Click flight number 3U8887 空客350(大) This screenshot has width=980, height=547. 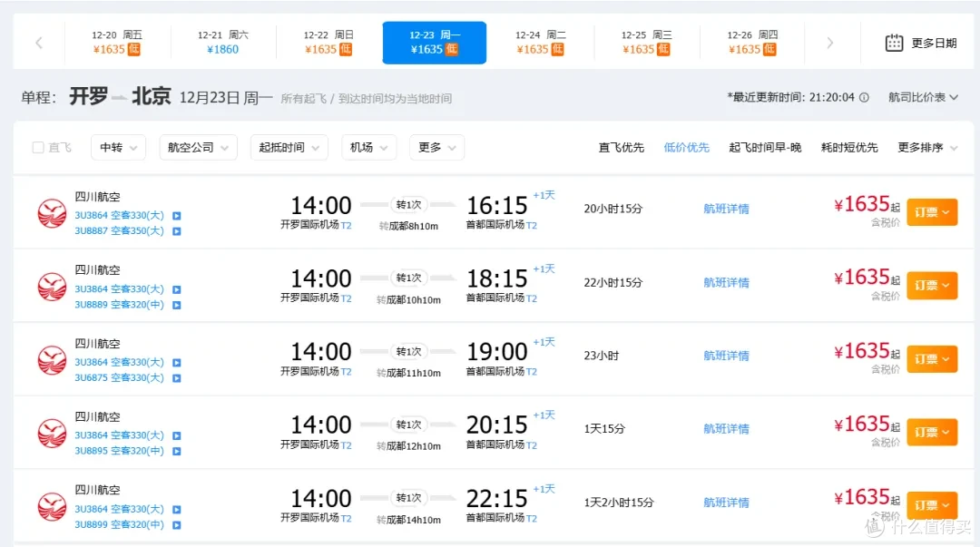pos(119,230)
